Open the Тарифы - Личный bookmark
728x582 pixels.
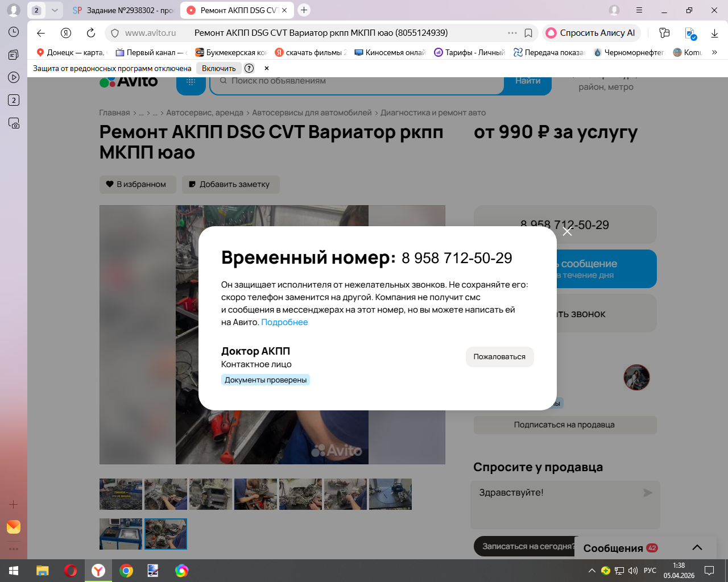[470, 52]
